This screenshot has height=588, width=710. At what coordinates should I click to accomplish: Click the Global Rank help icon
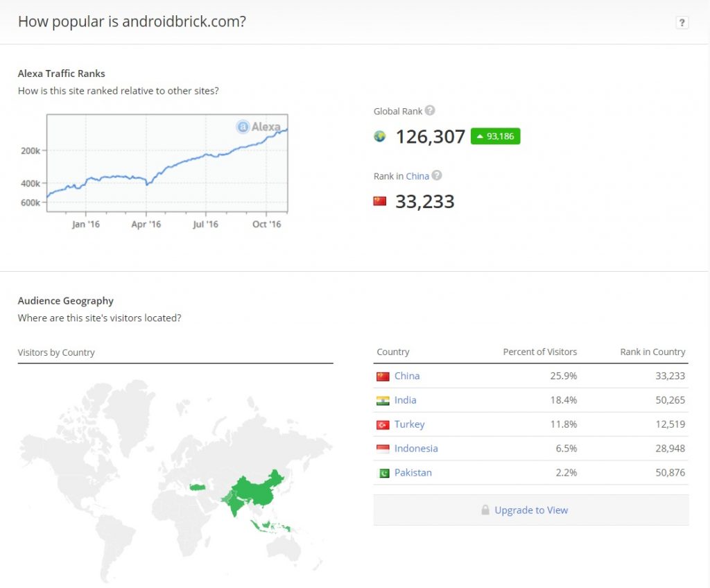coord(430,111)
